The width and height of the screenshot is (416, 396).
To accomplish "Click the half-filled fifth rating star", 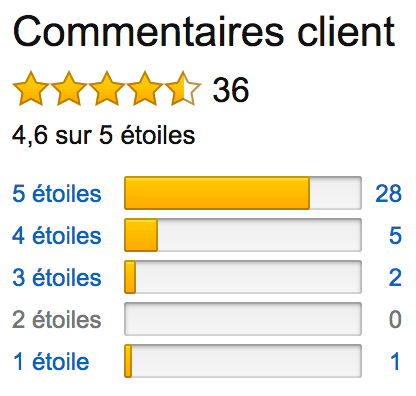I will tap(183, 89).
